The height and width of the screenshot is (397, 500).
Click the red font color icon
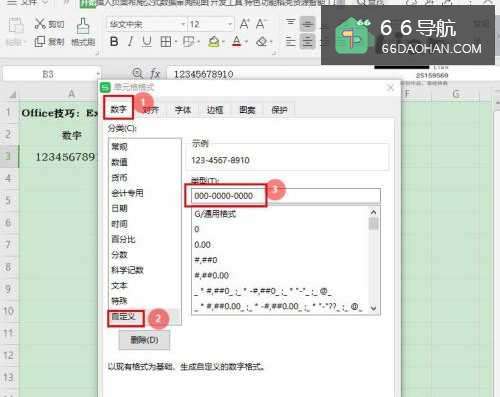tap(237, 42)
